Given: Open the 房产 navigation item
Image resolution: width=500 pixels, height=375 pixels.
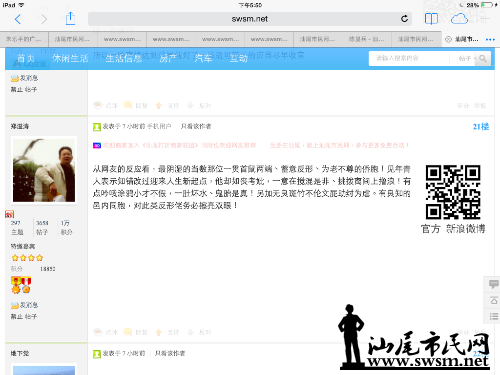Looking at the screenshot, I should [168, 58].
